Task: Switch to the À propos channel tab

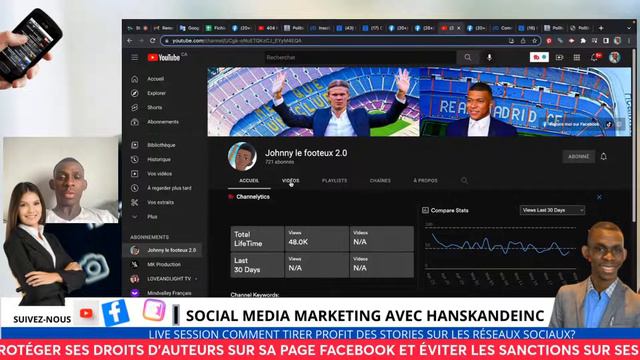Action: (425, 180)
